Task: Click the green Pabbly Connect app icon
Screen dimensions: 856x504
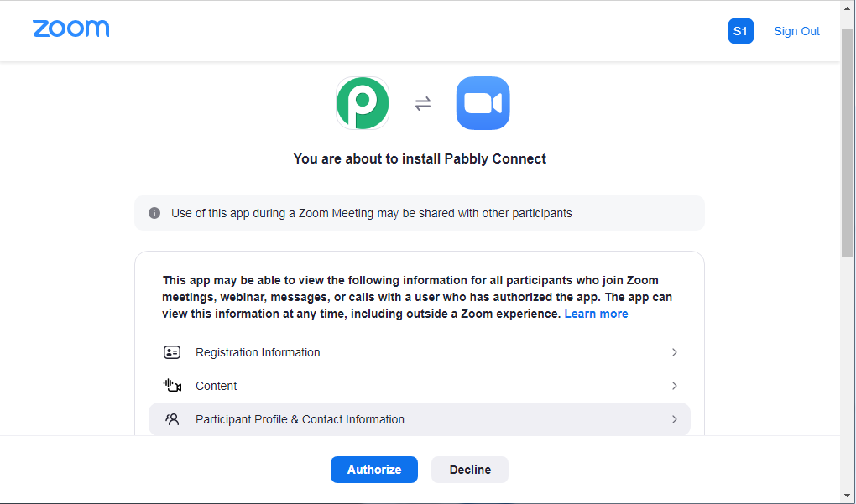Action: coord(363,103)
